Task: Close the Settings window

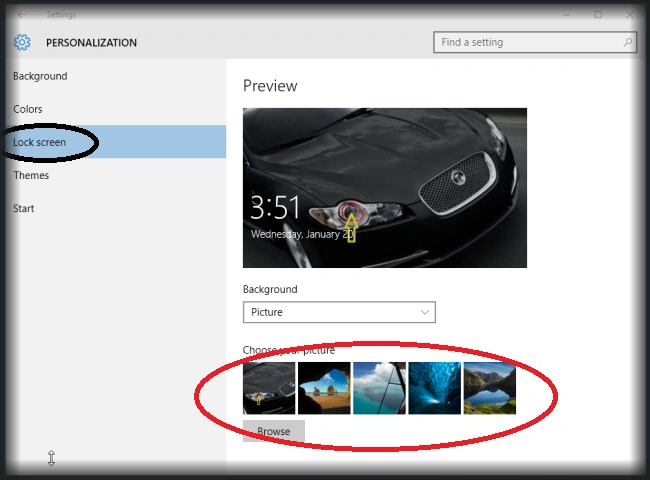Action: pyautogui.click(x=630, y=15)
